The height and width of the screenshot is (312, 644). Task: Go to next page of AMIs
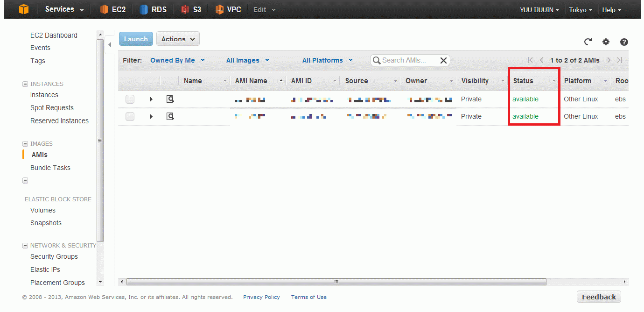(609, 60)
